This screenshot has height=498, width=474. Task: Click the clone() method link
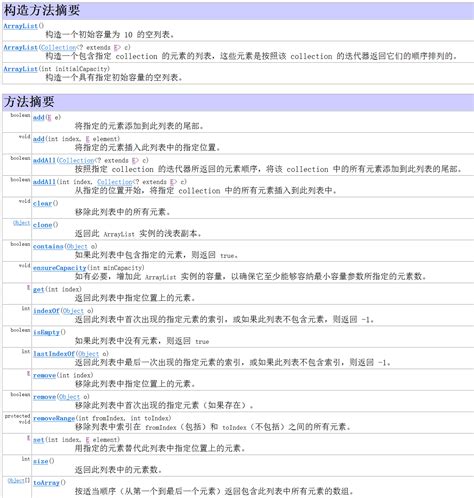coord(42,225)
